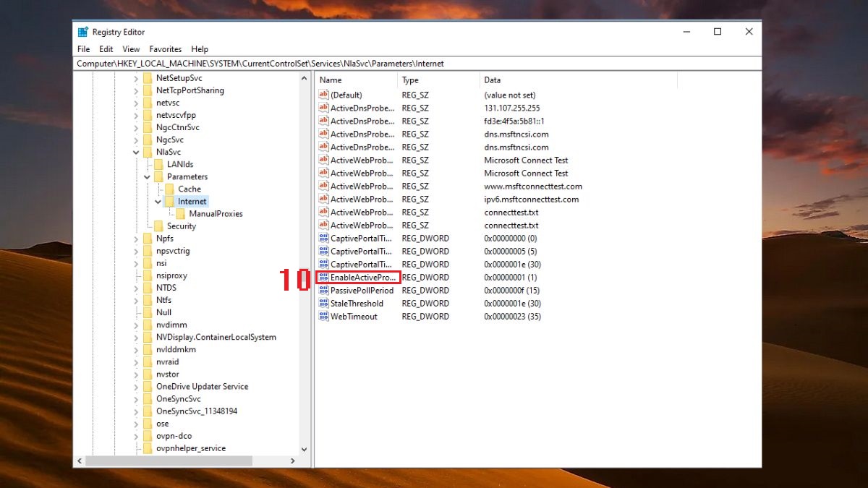This screenshot has width=868, height=488.
Task: Click the DWORD icon beside PassivePollPeriod
Action: click(x=323, y=290)
